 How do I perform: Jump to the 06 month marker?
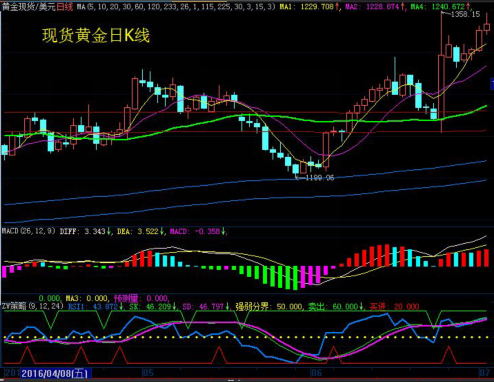316,373
